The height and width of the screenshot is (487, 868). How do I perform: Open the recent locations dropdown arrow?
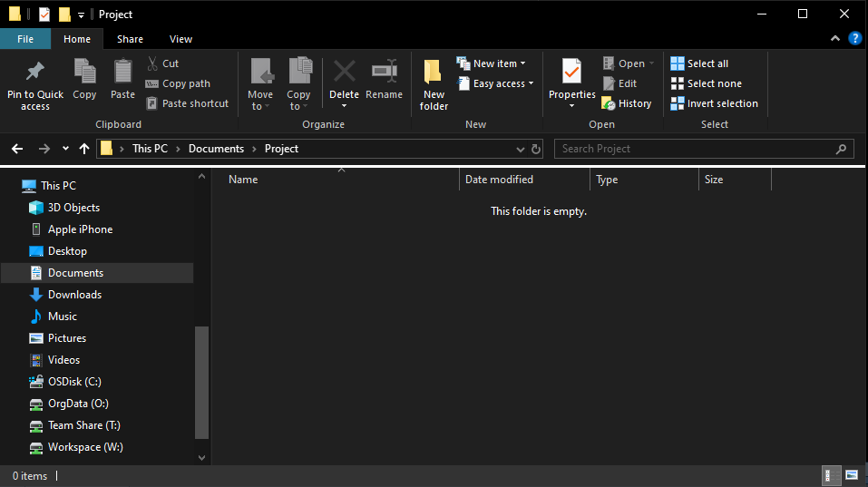65,149
